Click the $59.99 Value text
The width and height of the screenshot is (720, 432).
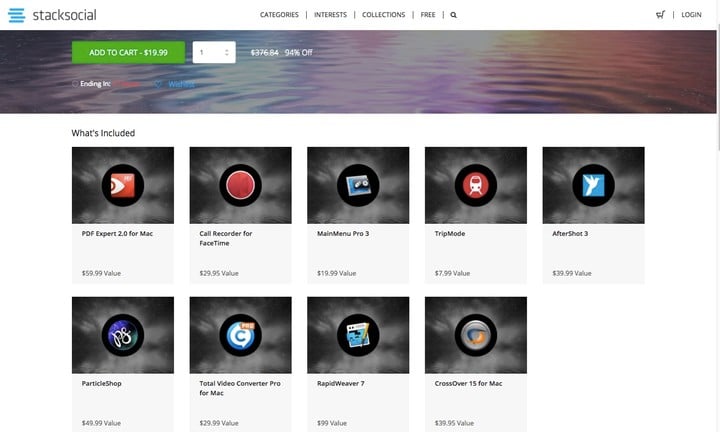(101, 273)
